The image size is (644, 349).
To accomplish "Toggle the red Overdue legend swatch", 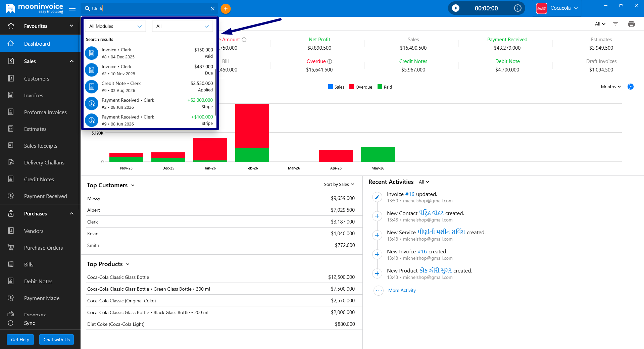I will 352,87.
